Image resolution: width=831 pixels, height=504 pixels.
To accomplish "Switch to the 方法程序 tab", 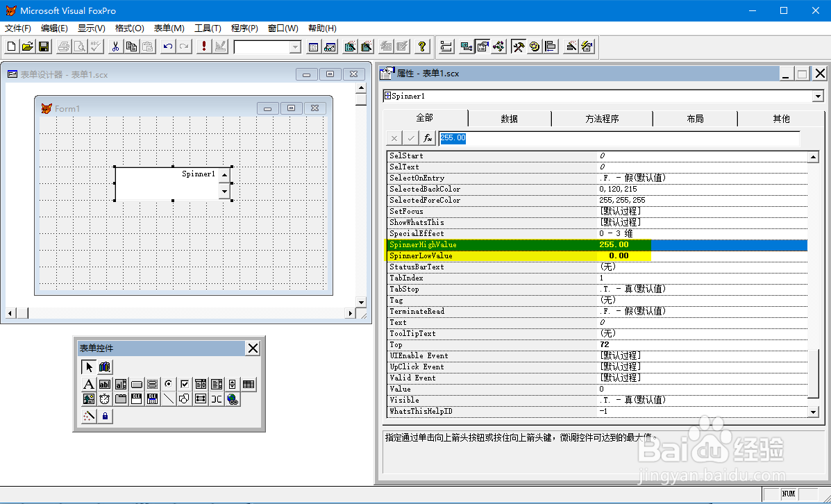I will [602, 119].
